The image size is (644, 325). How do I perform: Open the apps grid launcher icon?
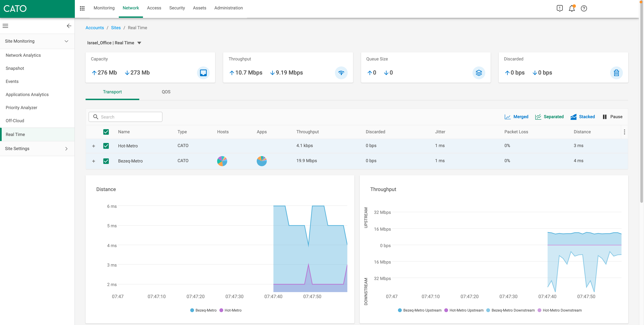pos(82,8)
